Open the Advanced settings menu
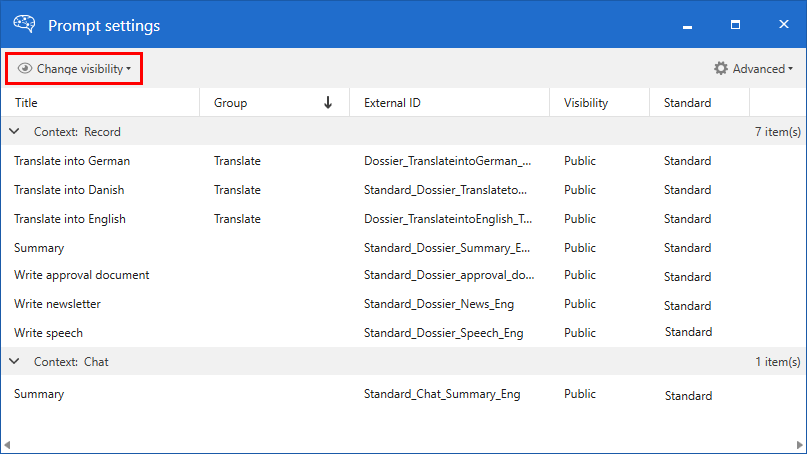 click(753, 68)
